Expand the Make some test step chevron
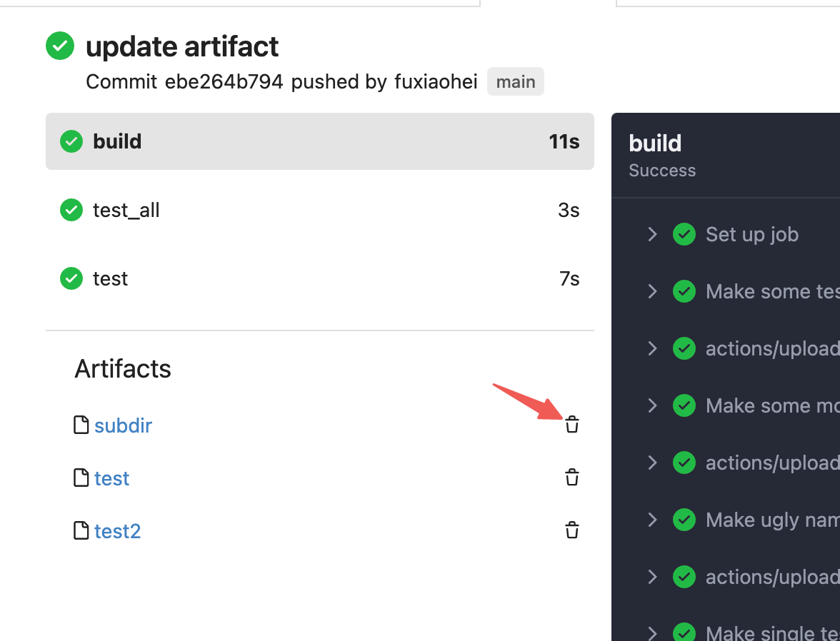840x641 pixels. [652, 291]
